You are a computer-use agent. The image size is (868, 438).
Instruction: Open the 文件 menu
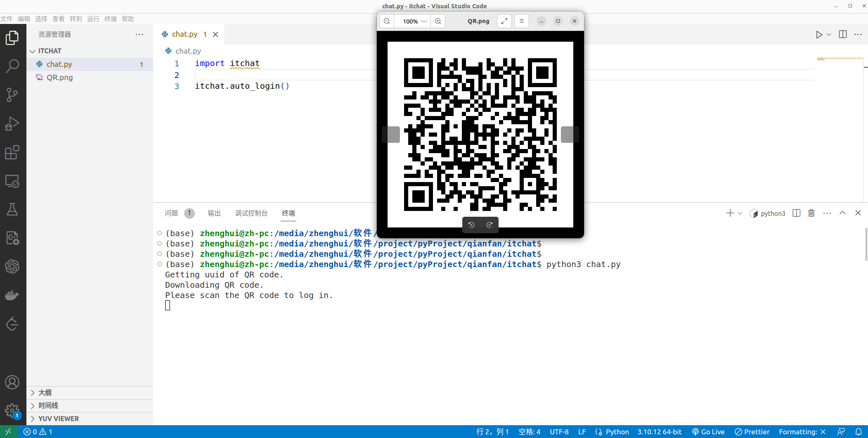(6, 19)
